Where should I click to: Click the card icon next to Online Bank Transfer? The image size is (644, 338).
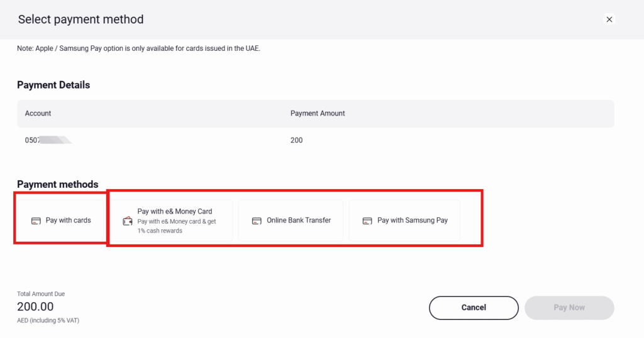click(257, 221)
